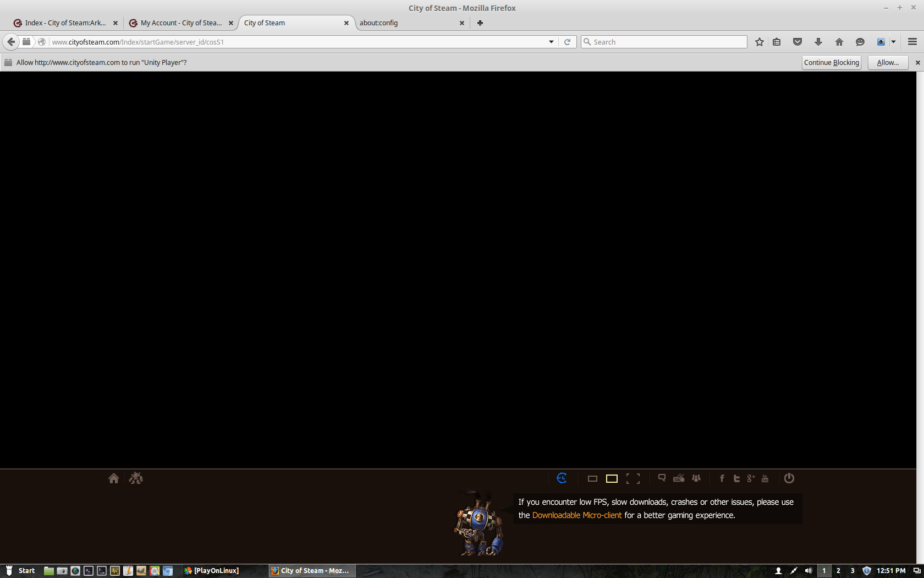
Task: Open the Firefox downloads arrow
Action: coord(818,42)
